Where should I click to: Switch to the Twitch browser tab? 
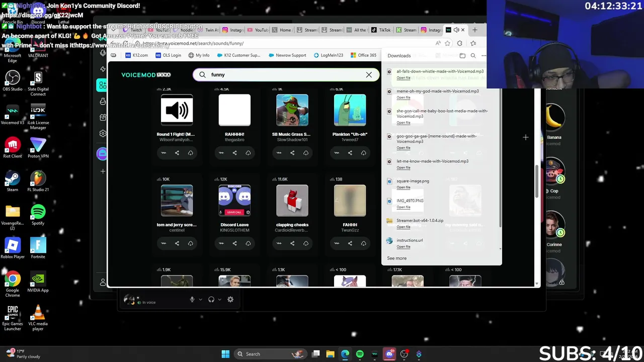pyautogui.click(x=133, y=30)
